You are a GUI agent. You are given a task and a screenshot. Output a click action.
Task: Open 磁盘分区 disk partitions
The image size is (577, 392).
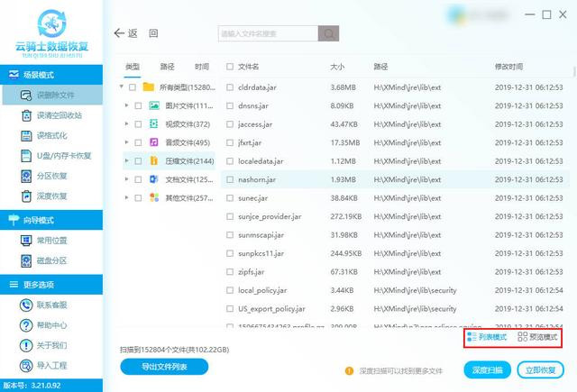point(44,260)
